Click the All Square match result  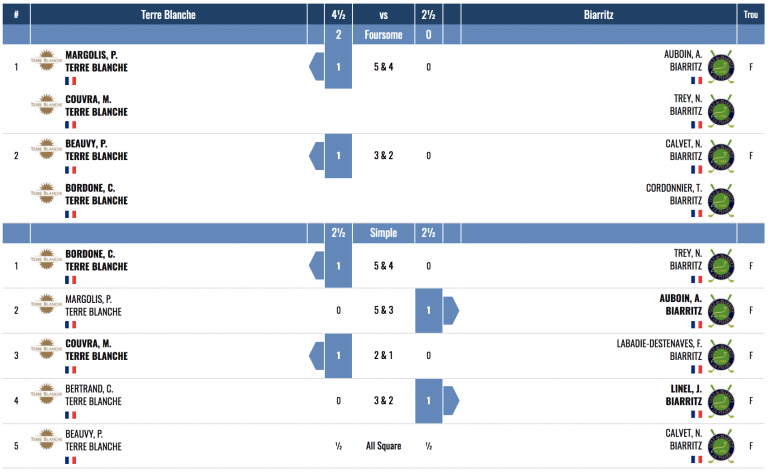[x=384, y=446]
